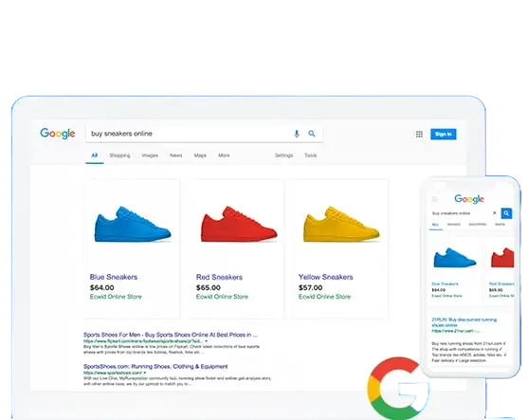Image resolution: width=528 pixels, height=420 pixels.
Task: Open the More dropdown in search tabs
Action: point(224,155)
